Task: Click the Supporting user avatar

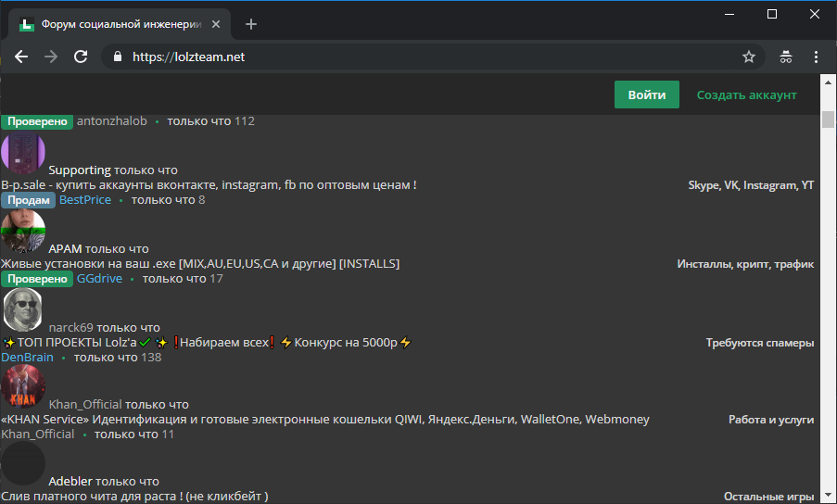Action: (23, 153)
